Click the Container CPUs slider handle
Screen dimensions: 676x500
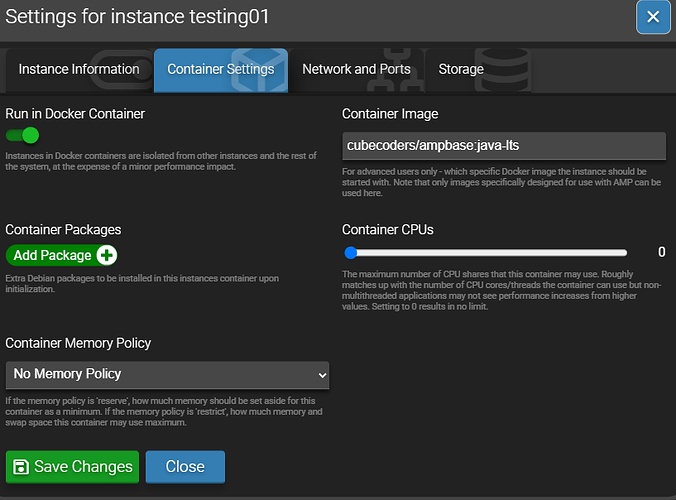click(x=351, y=253)
